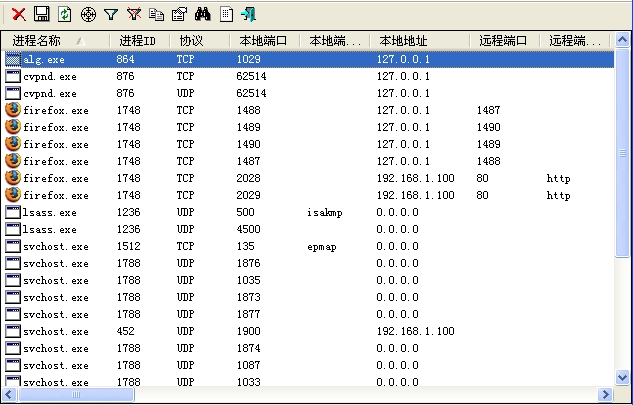The height and width of the screenshot is (405, 633).
Task: Click vertical scrollbar up arrow
Action: point(622,40)
